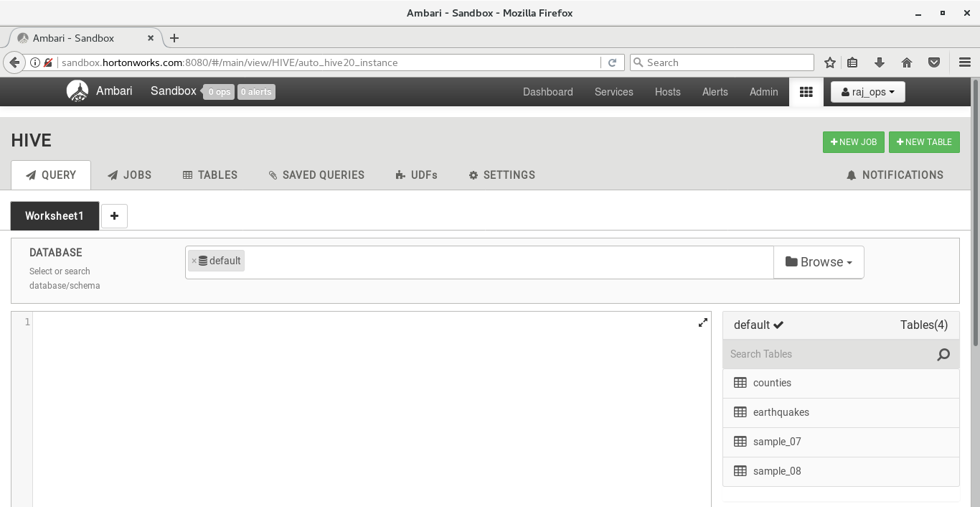Open the Notifications tab
This screenshot has width=980, height=507.
[x=895, y=175]
